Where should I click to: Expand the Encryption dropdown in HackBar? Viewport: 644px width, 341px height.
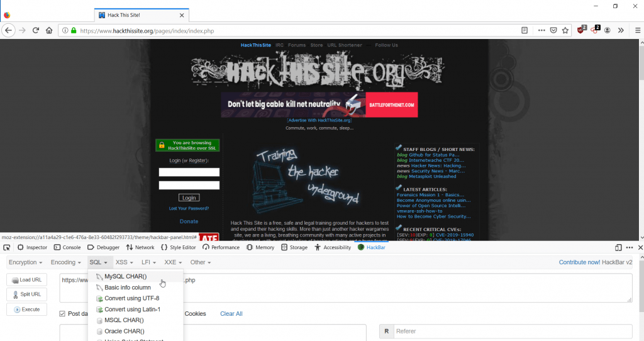26,262
